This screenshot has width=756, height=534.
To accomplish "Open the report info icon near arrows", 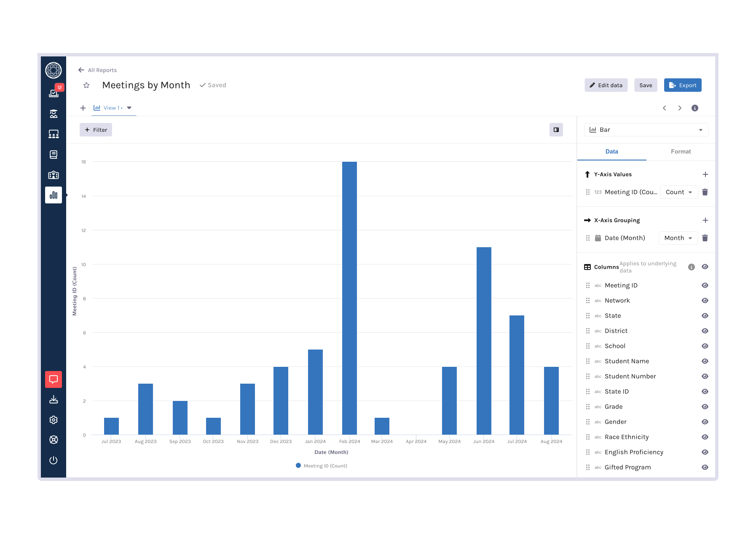I will [x=695, y=108].
